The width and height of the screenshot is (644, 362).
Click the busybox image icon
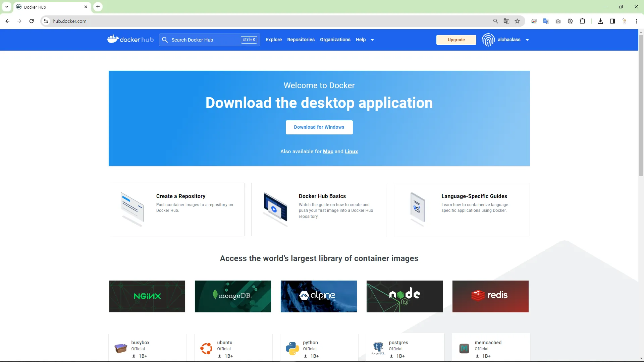[120, 348]
